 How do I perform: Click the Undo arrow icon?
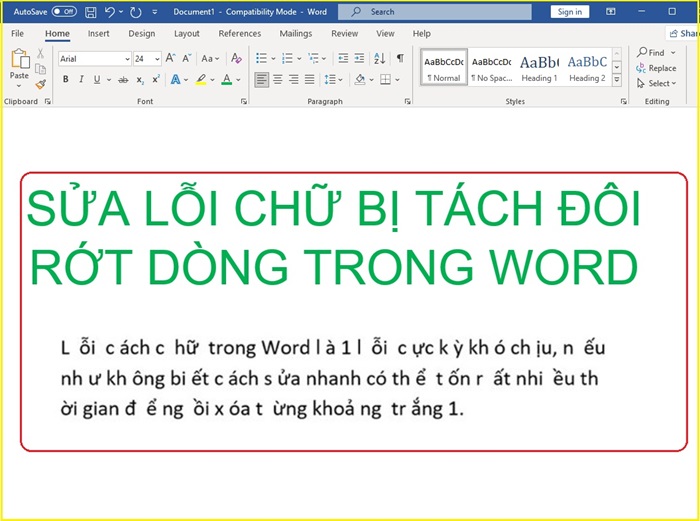[109, 12]
